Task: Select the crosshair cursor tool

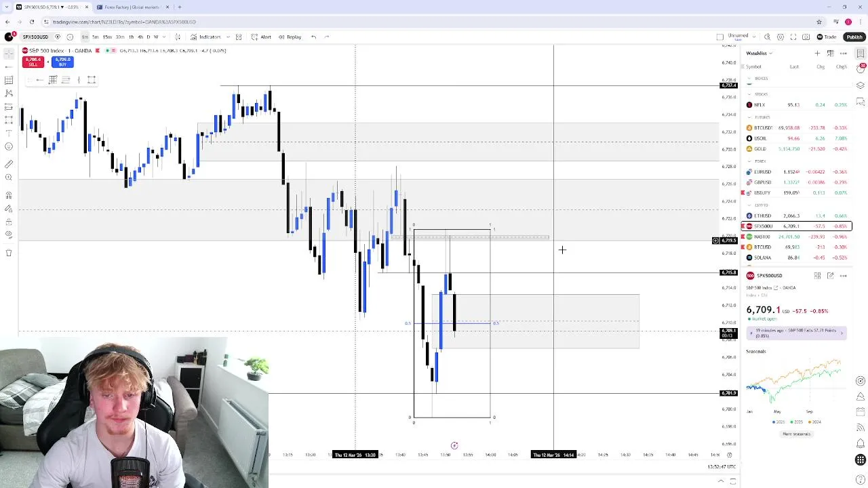Action: click(9, 52)
